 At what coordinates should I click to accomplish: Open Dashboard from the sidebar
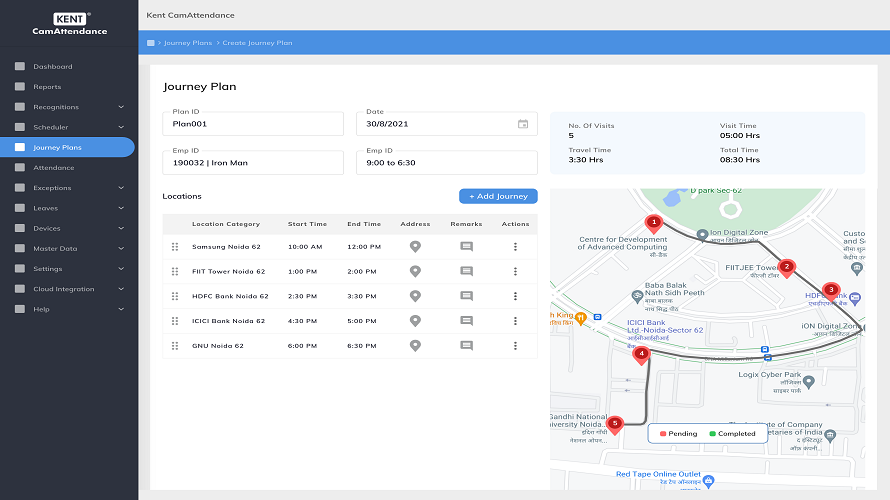[x=53, y=67]
